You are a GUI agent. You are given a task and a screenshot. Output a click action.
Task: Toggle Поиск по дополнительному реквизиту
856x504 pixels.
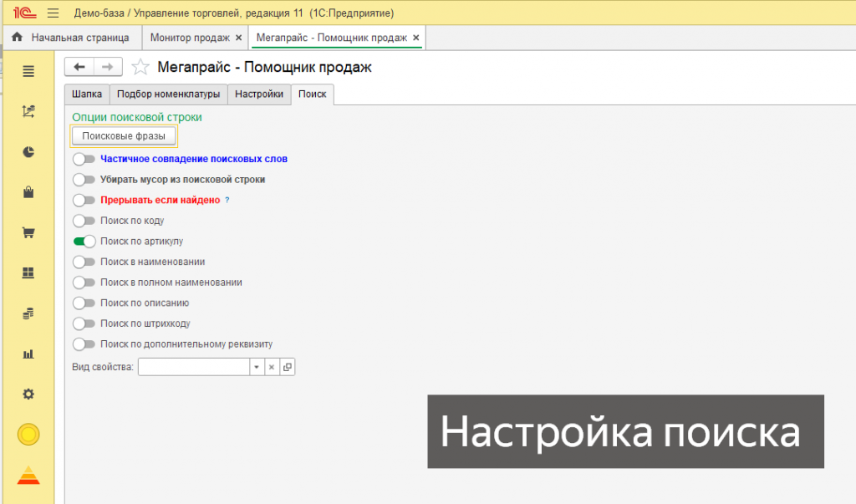(x=84, y=344)
